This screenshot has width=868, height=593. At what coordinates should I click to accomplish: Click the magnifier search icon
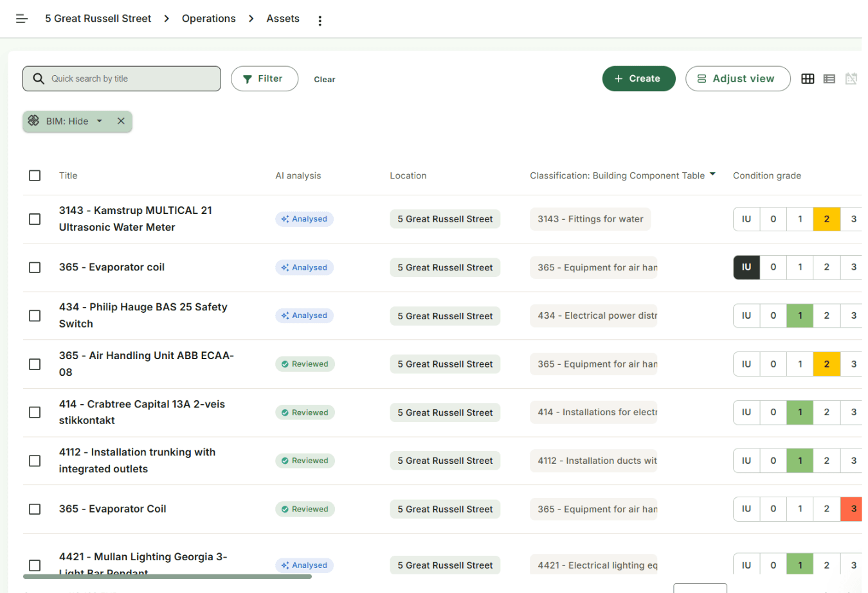[x=39, y=78]
